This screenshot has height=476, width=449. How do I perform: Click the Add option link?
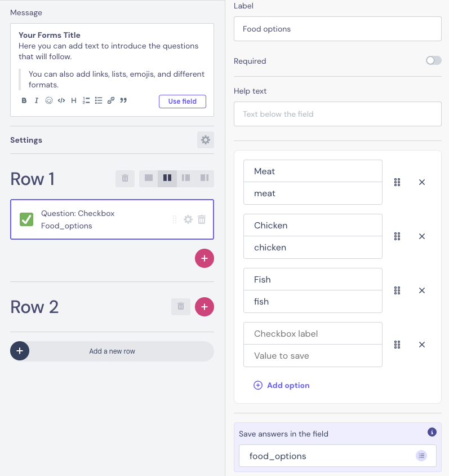282,385
